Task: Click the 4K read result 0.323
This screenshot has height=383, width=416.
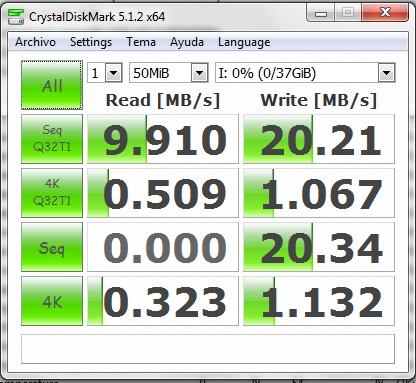Action: tap(163, 301)
